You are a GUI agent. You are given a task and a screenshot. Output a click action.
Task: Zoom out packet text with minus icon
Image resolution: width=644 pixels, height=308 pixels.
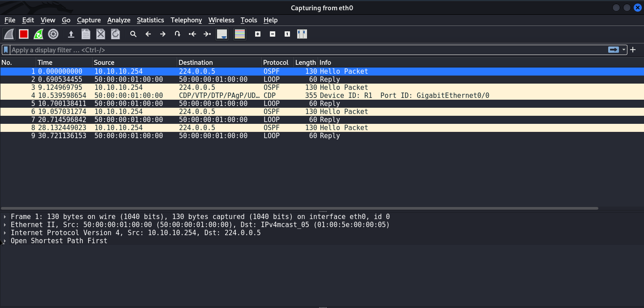273,34
